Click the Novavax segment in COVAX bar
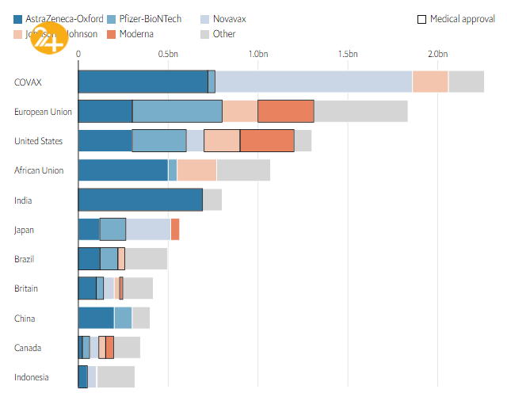The image size is (507, 420). point(313,82)
